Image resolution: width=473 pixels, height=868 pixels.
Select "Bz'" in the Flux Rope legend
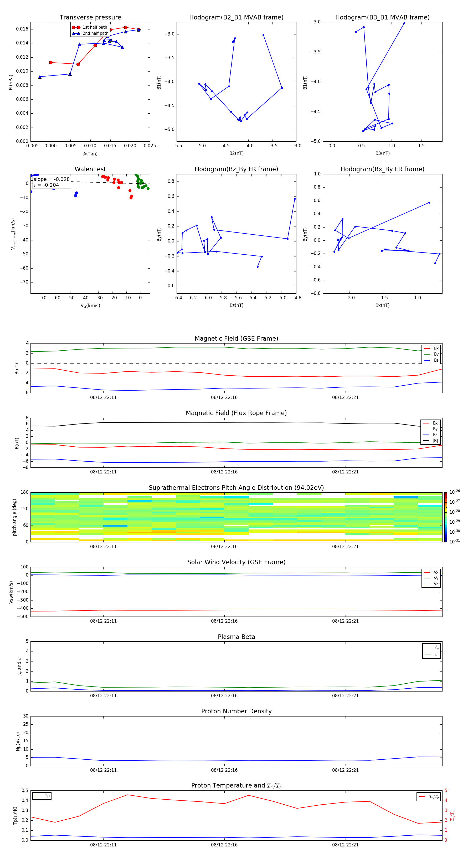coord(431,435)
